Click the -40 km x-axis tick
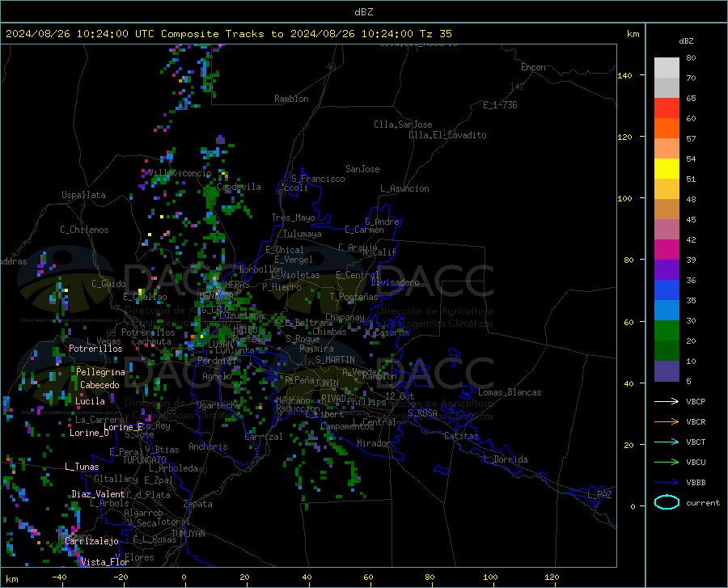Viewport: 728px width, 588px height. tap(59, 577)
